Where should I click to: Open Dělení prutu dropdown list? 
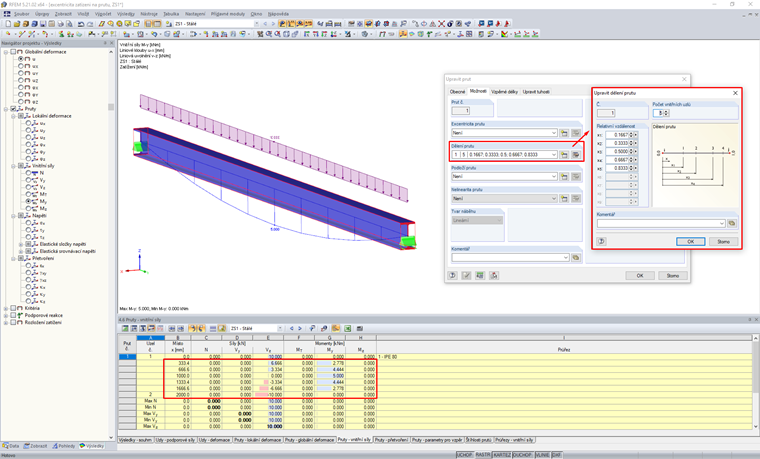(x=554, y=155)
